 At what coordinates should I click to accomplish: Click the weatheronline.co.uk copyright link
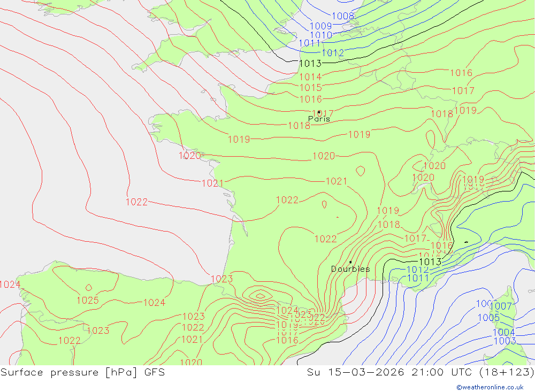490,387
